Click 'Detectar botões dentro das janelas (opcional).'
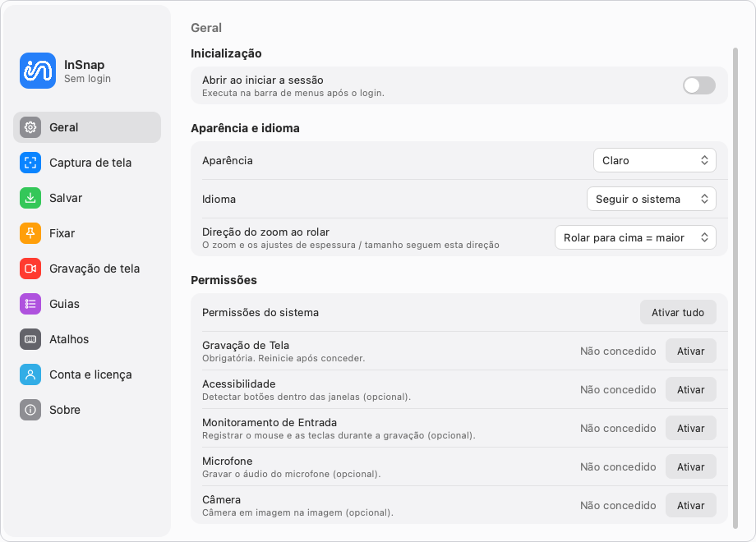Viewport: 756px width, 542px height. [307, 397]
